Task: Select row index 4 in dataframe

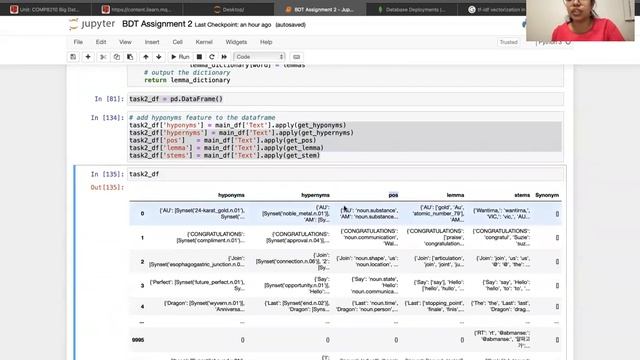Action: click(142, 307)
